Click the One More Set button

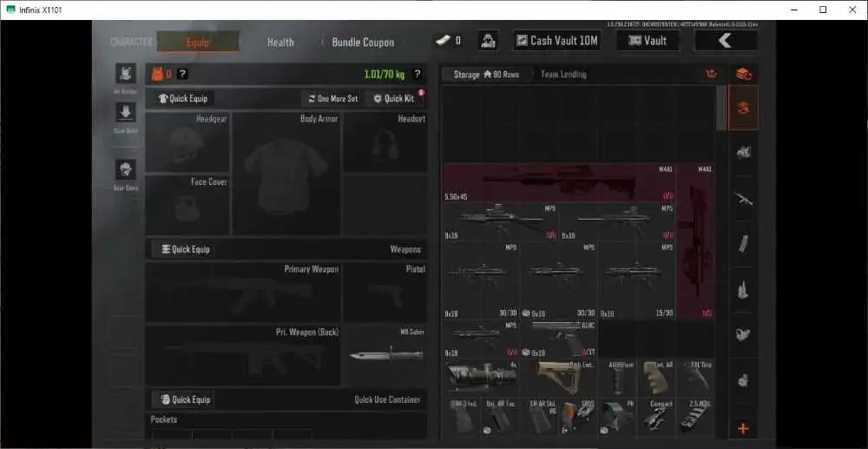tap(332, 98)
